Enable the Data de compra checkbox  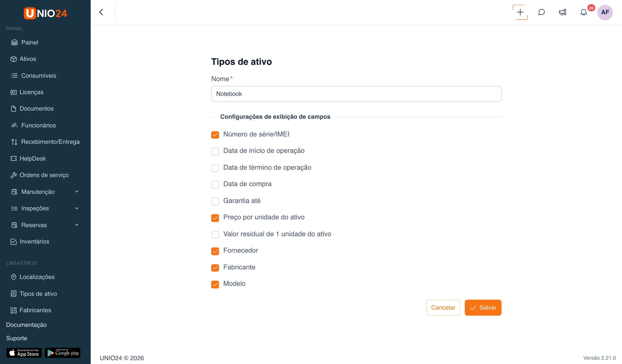click(215, 185)
